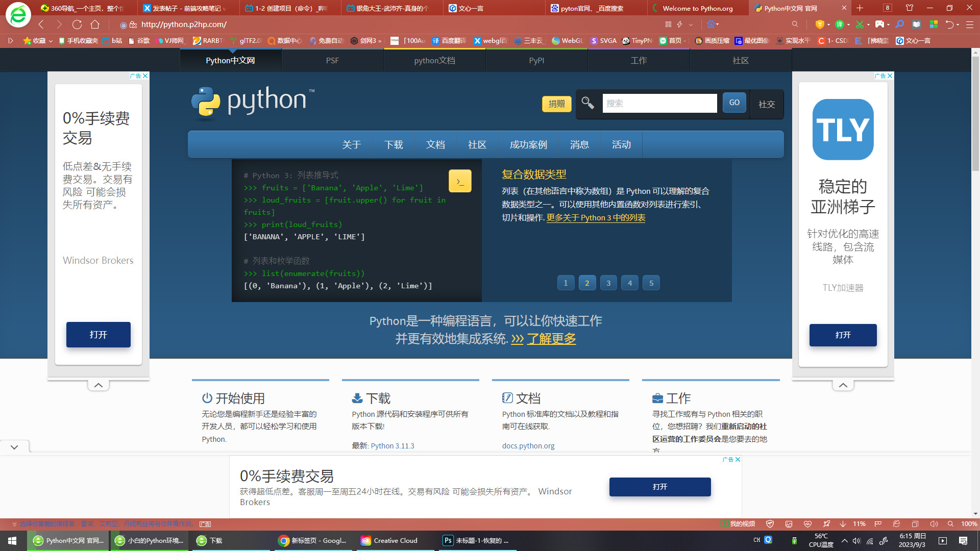The height and width of the screenshot is (551, 980).
Task: Show hidden system tray icons chevron
Action: click(845, 540)
